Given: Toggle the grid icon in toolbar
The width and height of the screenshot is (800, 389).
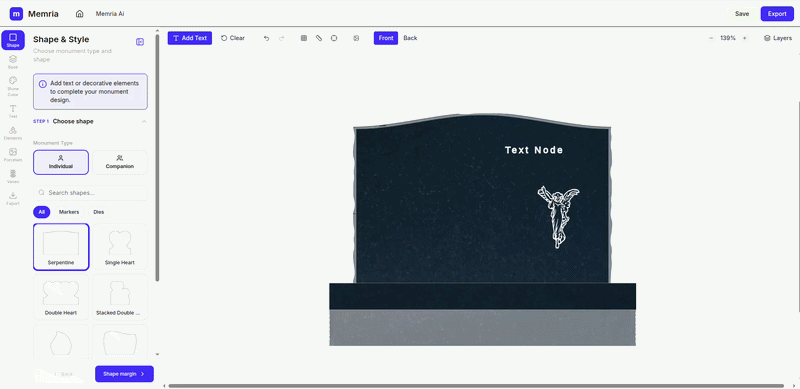Looking at the screenshot, I should coord(304,38).
